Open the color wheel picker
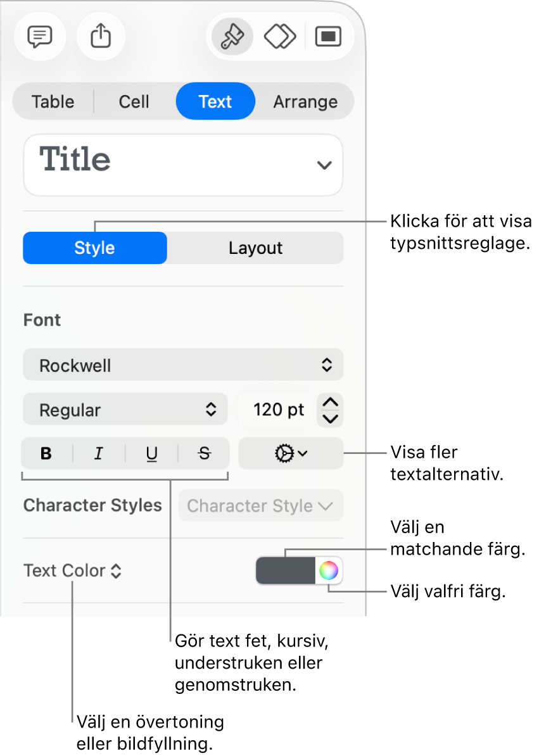The height and width of the screenshot is (756, 539). [x=328, y=571]
